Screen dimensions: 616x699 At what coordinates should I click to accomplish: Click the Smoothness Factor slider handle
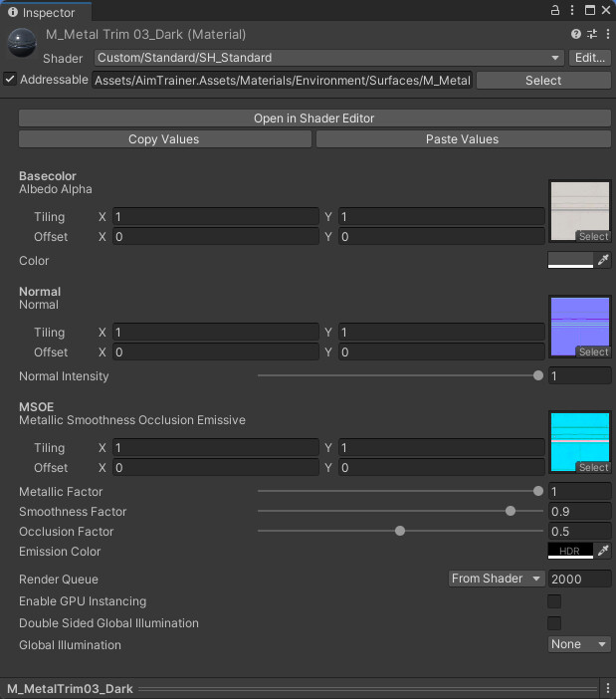click(511, 511)
